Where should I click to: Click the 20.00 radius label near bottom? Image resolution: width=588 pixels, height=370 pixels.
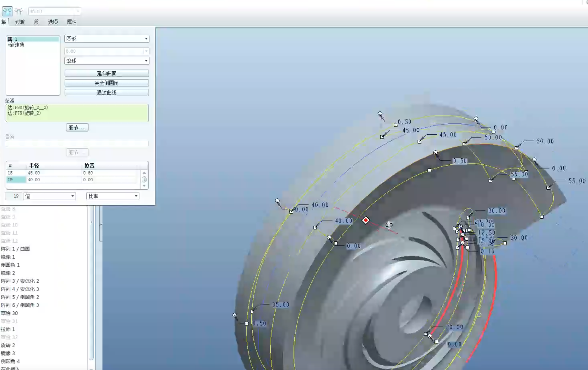pyautogui.click(x=455, y=327)
